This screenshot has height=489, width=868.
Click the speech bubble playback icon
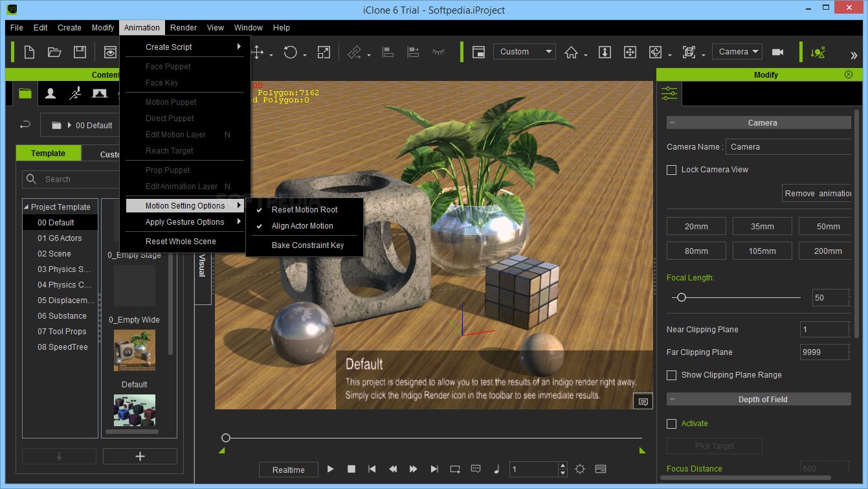pyautogui.click(x=476, y=470)
